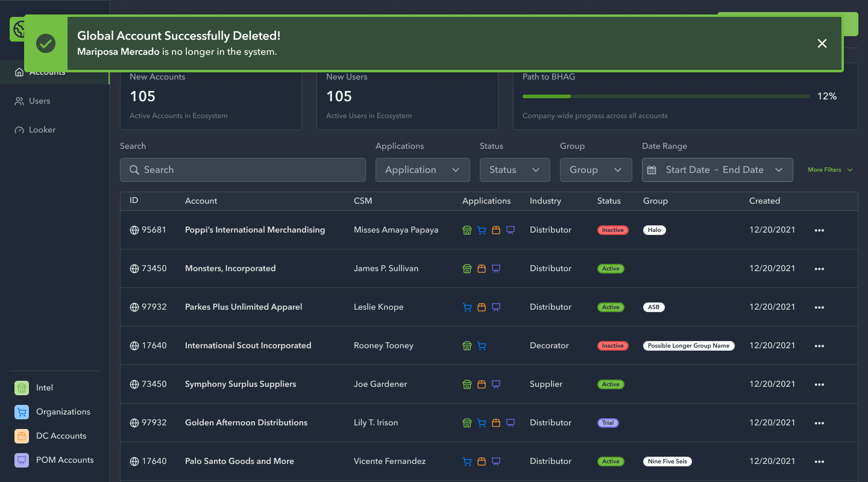Click green storefront icon in Symphony Surplus row
Image resolution: width=868 pixels, height=482 pixels.
click(467, 384)
